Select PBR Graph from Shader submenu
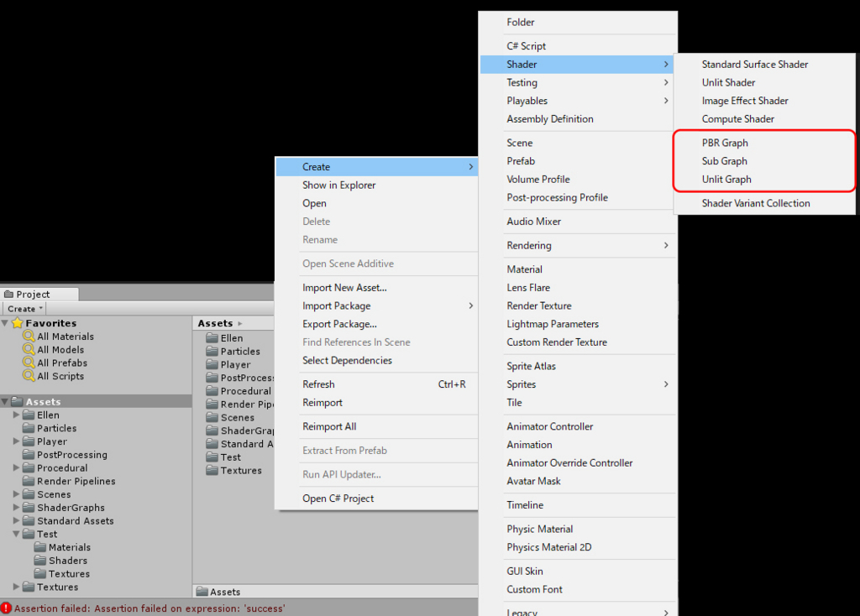 click(764, 143)
